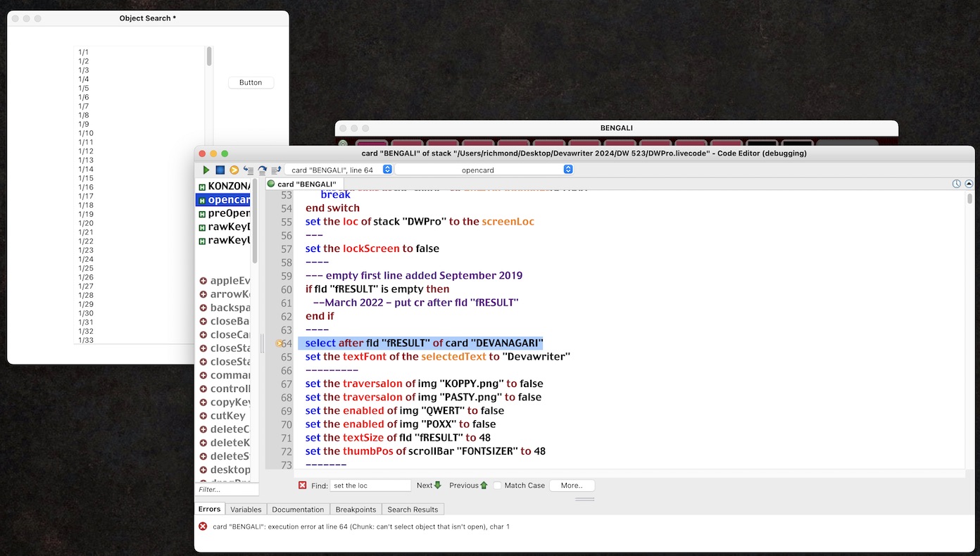Screen dimensions: 980x556
Task: Close the Find bar with red X
Action: (x=302, y=486)
